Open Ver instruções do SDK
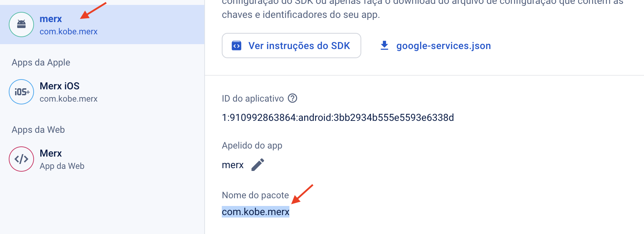The image size is (644, 234). click(299, 46)
